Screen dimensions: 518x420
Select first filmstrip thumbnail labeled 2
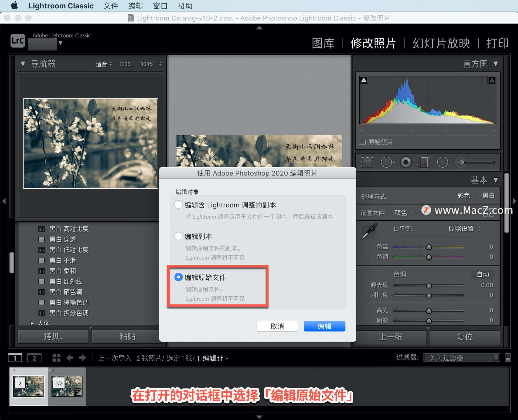[x=29, y=386]
